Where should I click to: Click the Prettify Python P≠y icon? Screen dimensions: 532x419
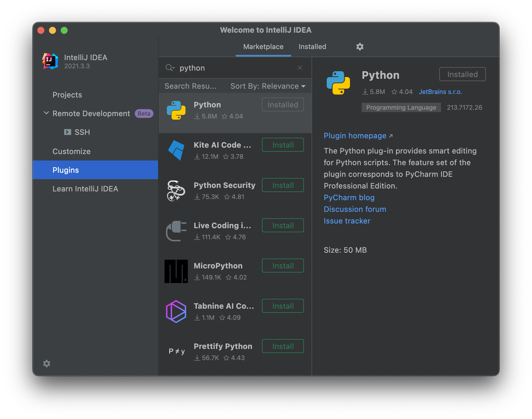click(177, 351)
